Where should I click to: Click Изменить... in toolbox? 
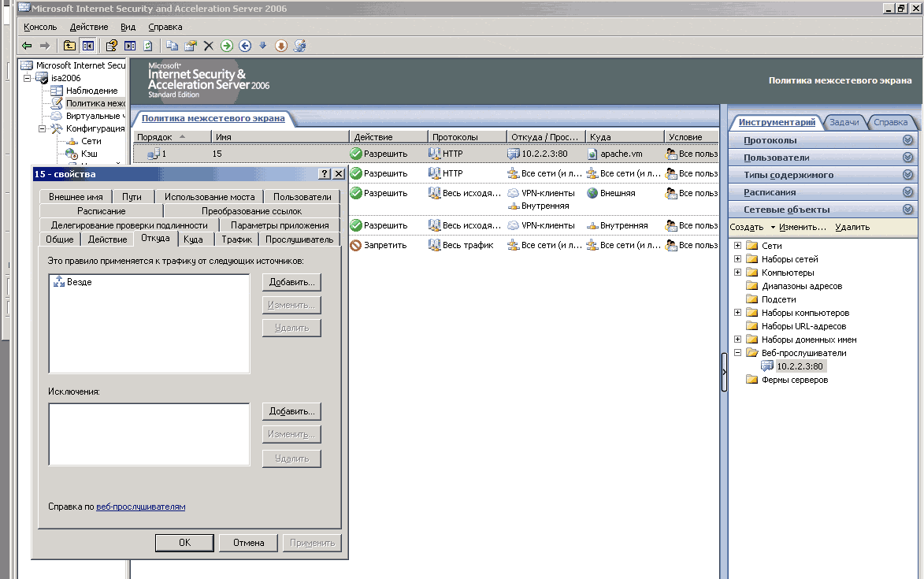click(x=803, y=227)
